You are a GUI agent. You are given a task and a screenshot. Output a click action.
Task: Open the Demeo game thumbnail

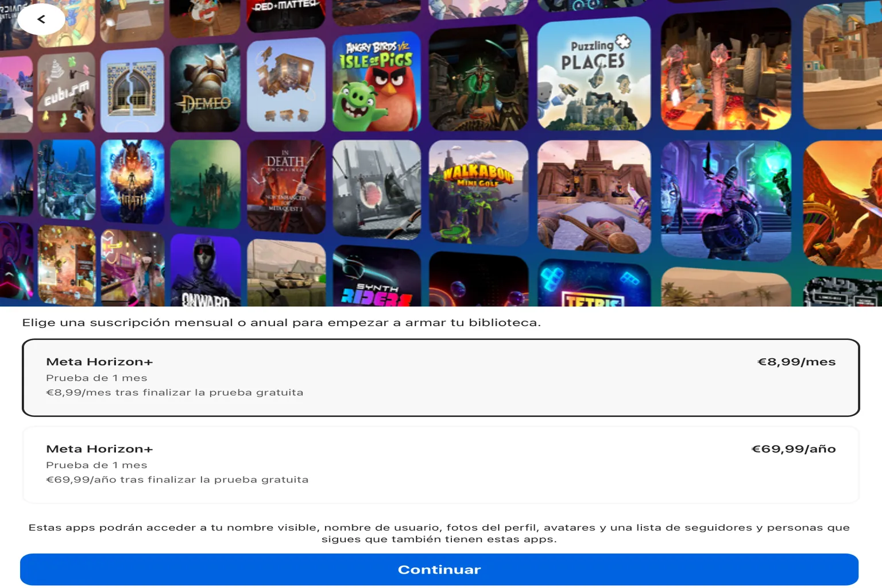click(205, 88)
